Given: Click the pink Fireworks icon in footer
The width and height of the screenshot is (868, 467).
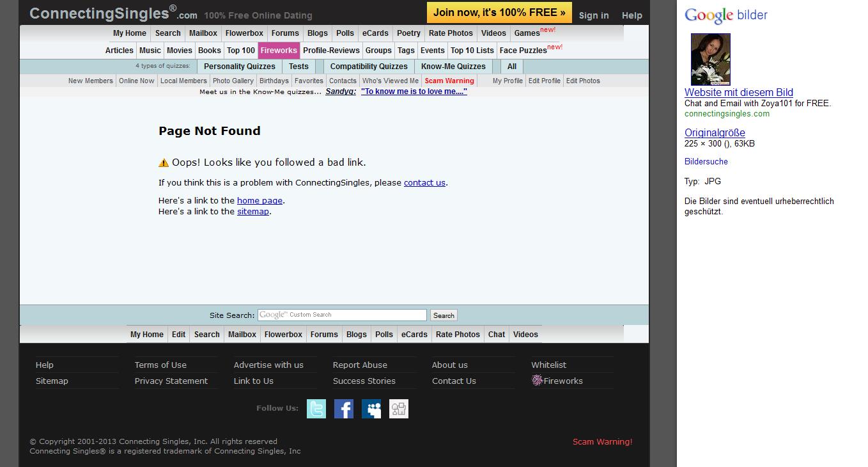Looking at the screenshot, I should [x=537, y=381].
